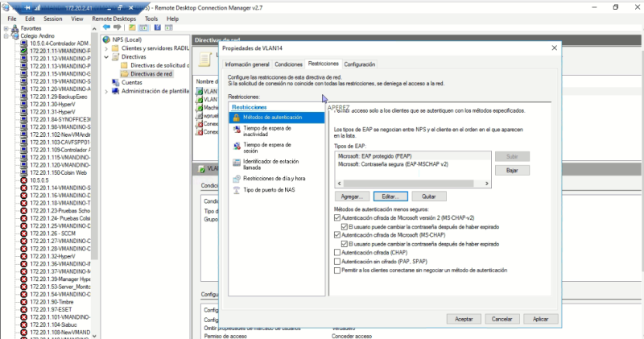Select connected server 172.20.1.11-VMANDINO

60,51
